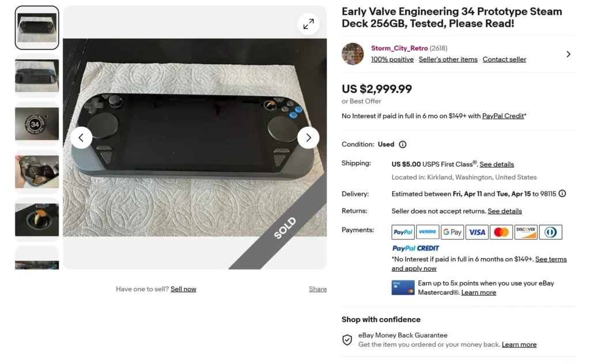Click the Sell now link
Screen dimensions: 590x364
pos(183,289)
